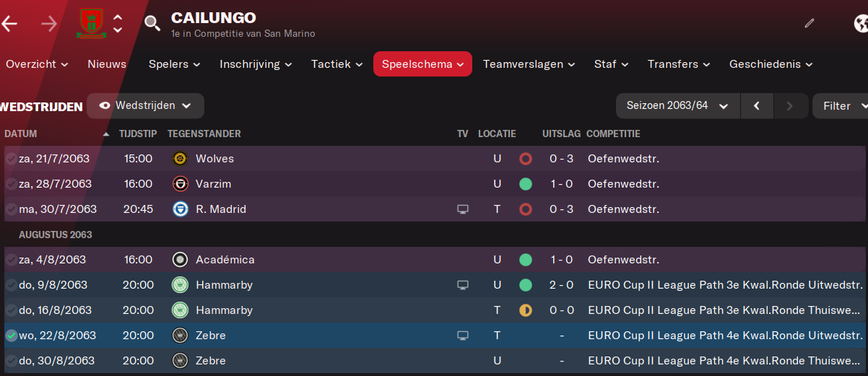This screenshot has height=376, width=868.
Task: Open the Filter dropdown
Action: [x=841, y=105]
